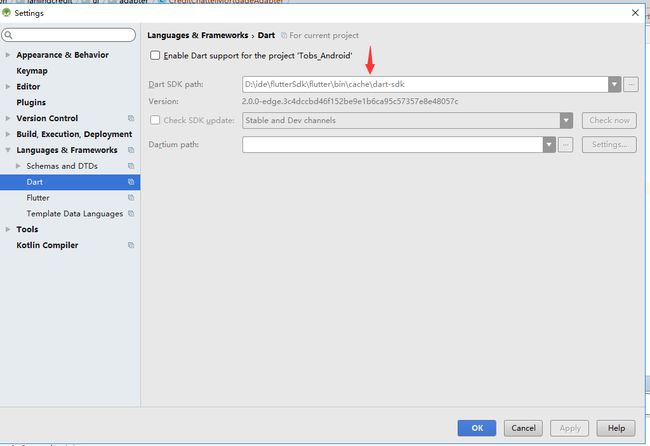This screenshot has width=650, height=446.
Task: Click the project-level icon beside Kotlin Compiler
Action: coord(131,245)
